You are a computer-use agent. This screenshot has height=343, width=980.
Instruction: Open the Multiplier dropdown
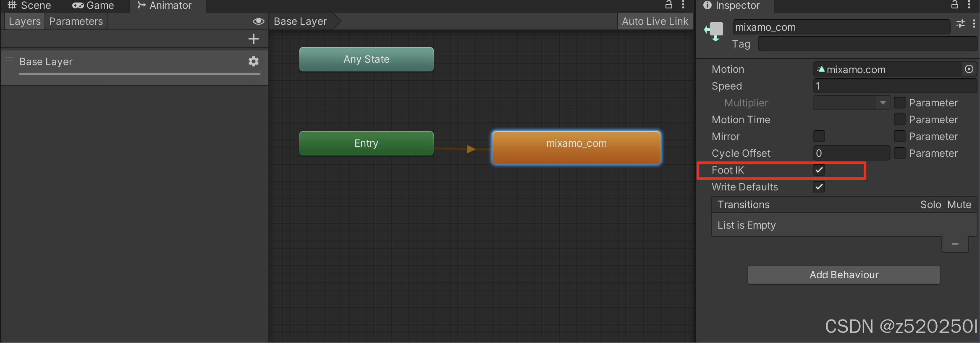[852, 103]
